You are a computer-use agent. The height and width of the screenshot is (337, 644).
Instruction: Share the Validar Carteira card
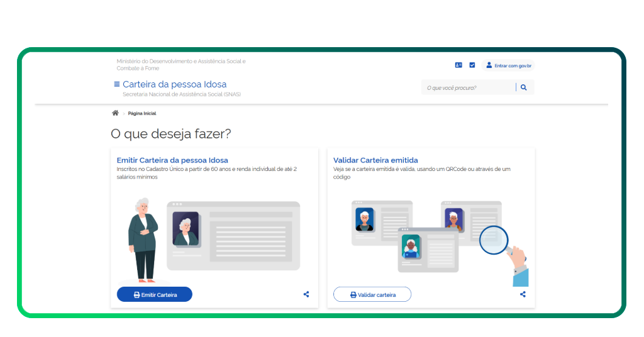(523, 294)
